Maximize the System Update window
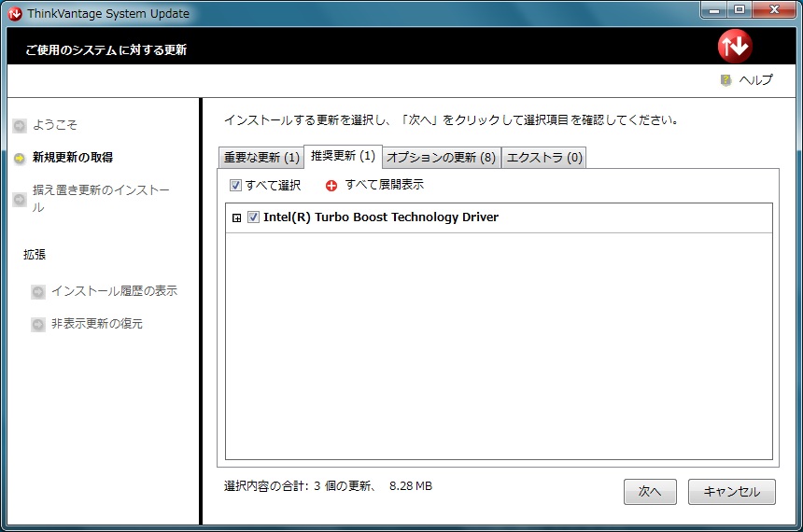The height and width of the screenshot is (532, 803). point(739,9)
